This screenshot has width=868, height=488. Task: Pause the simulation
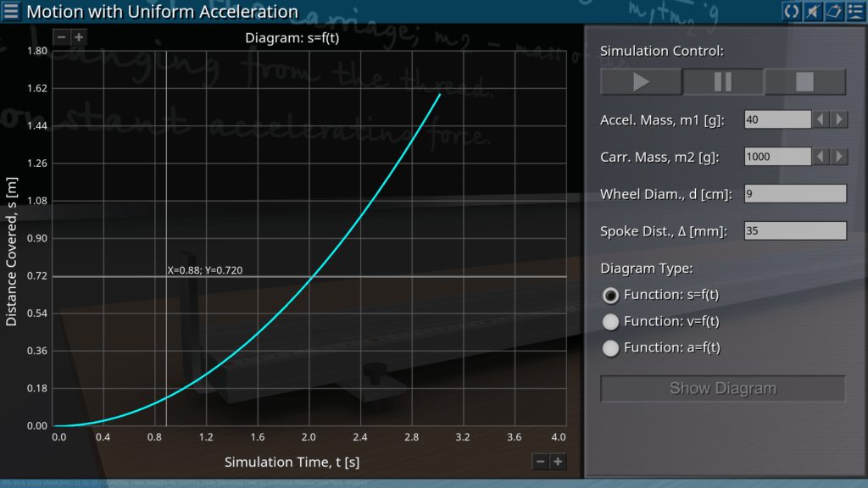(723, 81)
